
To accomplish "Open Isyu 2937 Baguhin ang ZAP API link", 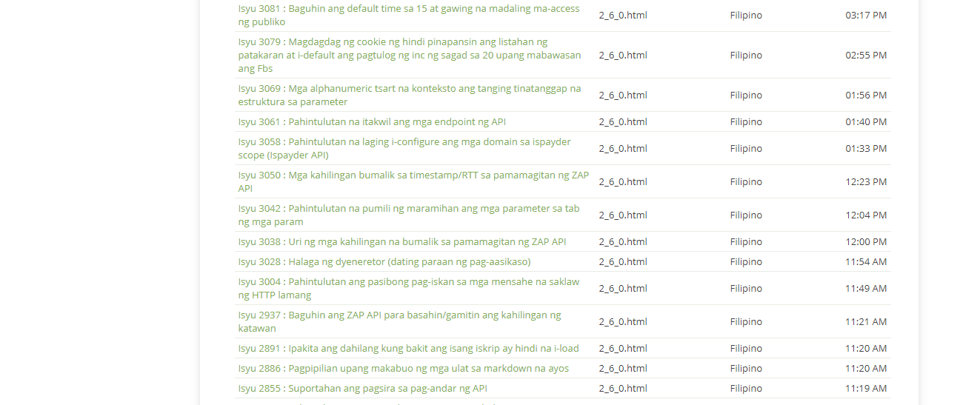I will [x=400, y=321].
